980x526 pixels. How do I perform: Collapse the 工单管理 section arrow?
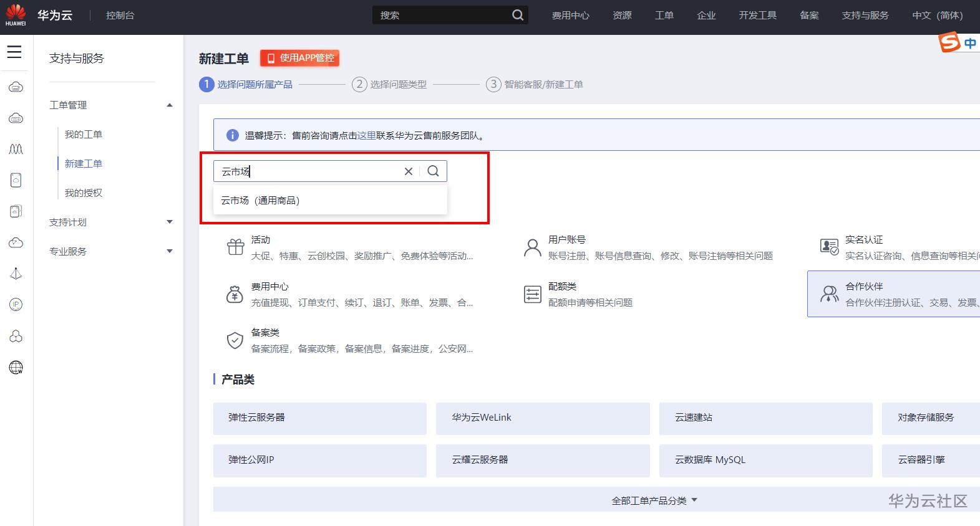[x=170, y=105]
